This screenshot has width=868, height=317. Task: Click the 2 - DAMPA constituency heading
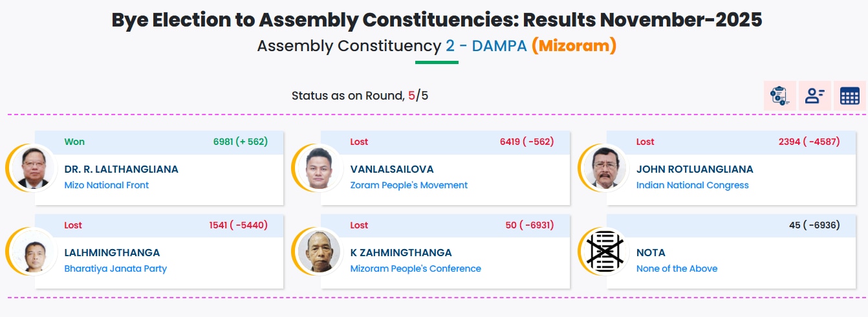pyautogui.click(x=486, y=47)
